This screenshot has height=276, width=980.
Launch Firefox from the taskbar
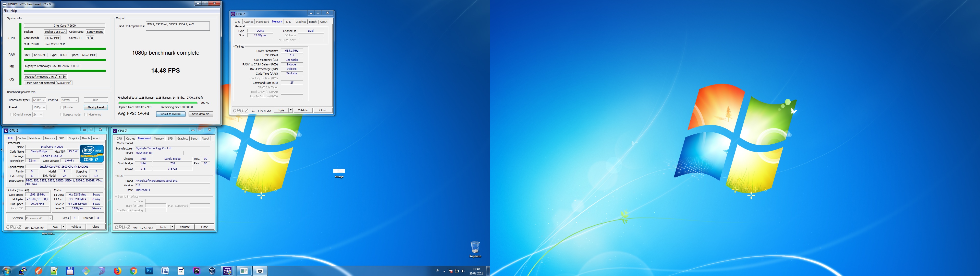[x=118, y=271]
